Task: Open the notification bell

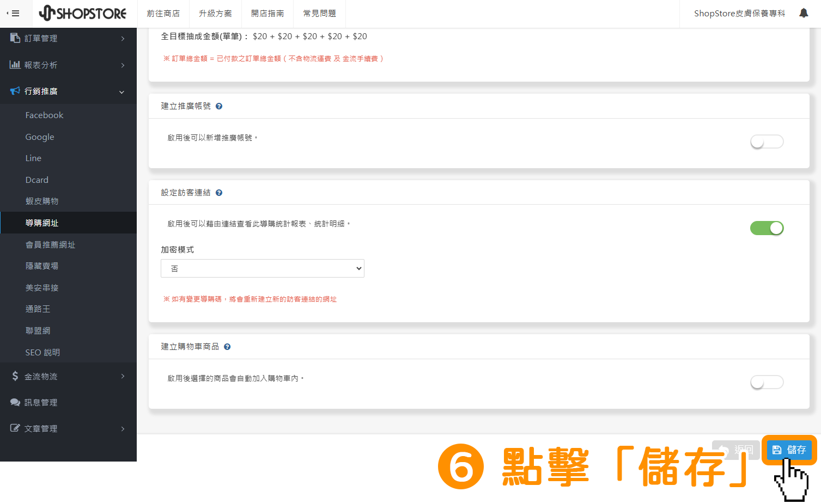Action: click(804, 13)
